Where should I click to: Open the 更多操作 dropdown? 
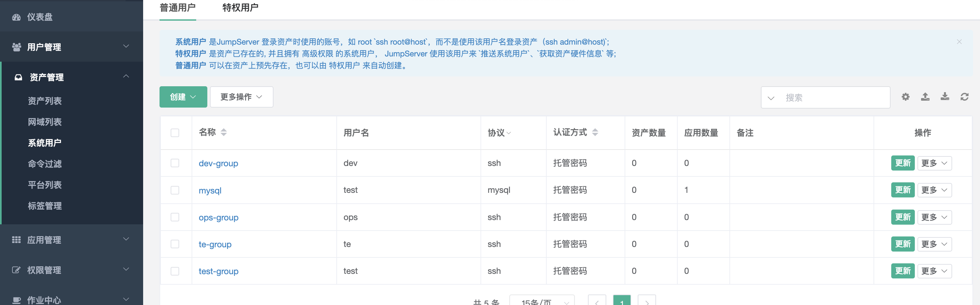(242, 97)
